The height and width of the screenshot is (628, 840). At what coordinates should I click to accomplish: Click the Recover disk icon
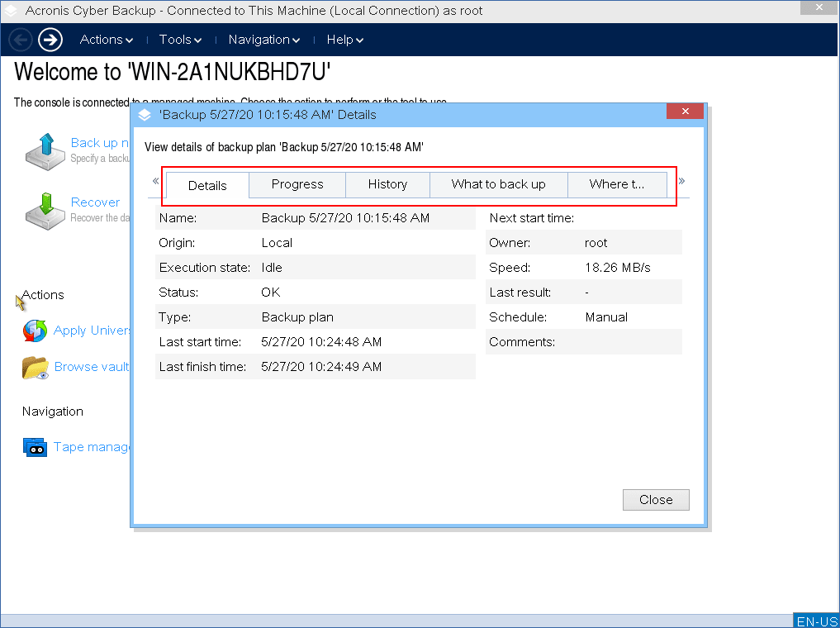coord(45,211)
